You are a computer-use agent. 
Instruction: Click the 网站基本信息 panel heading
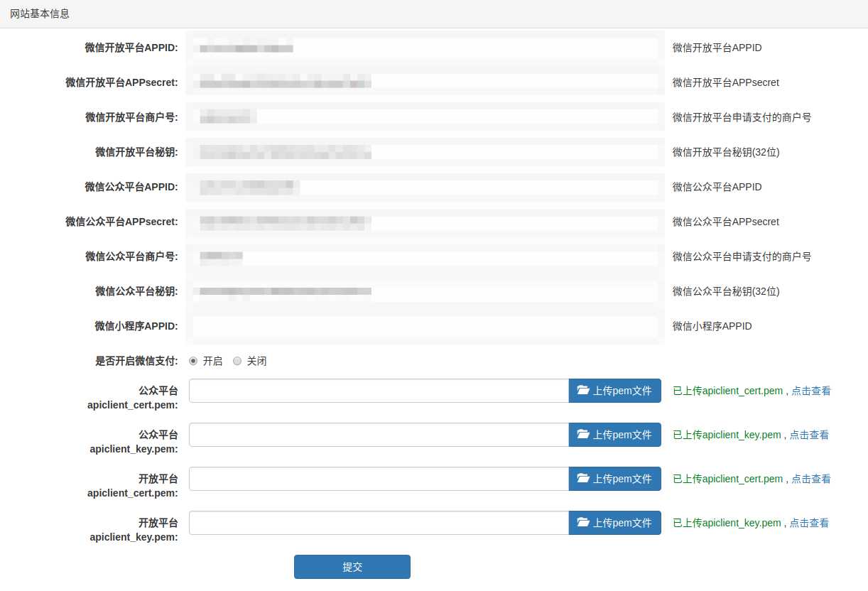coord(40,13)
